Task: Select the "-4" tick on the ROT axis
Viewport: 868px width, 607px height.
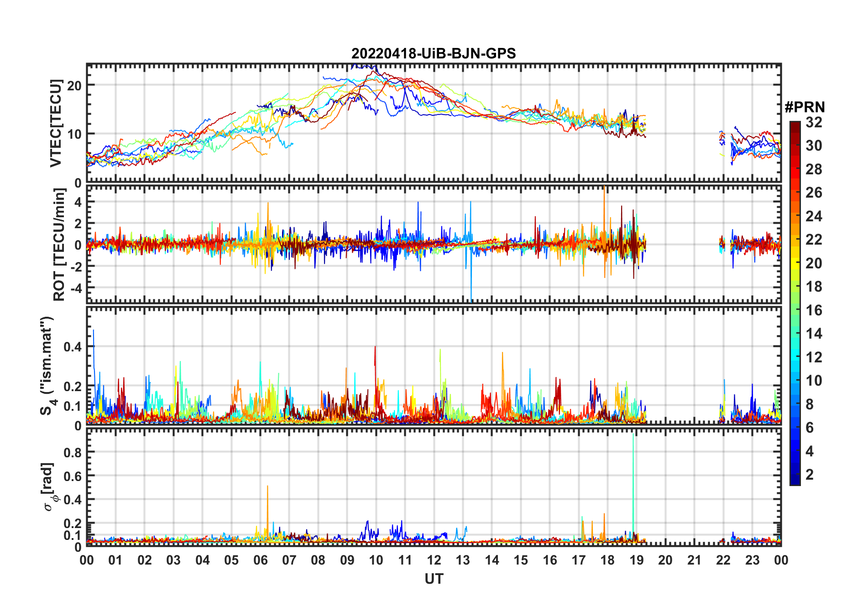Action: [76, 288]
